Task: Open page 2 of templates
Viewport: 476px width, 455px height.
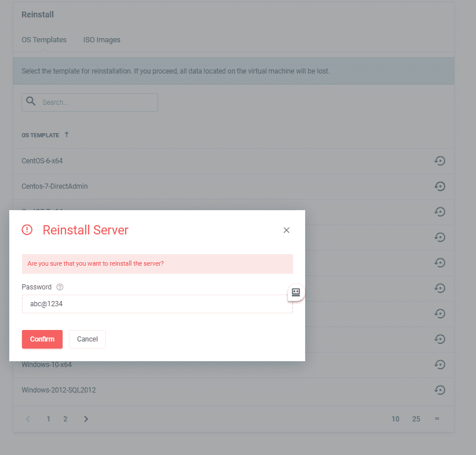Action: [x=65, y=419]
